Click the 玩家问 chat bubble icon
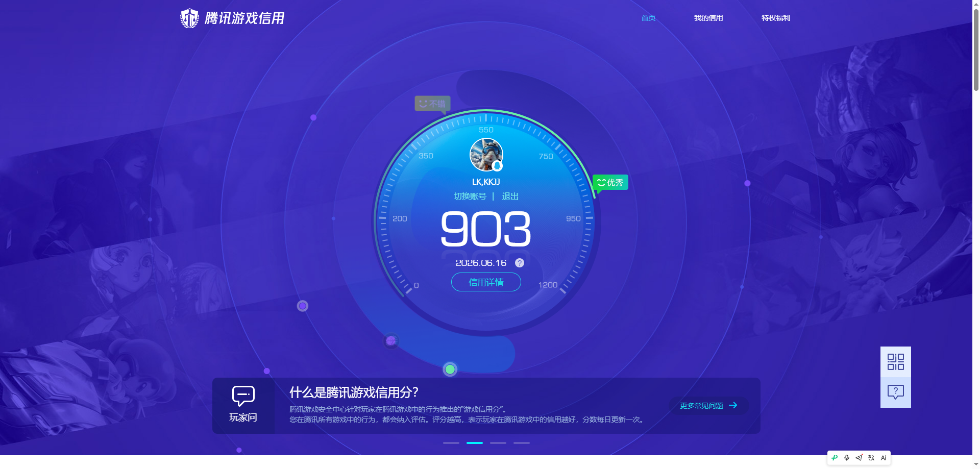The image size is (980, 469). [243, 396]
